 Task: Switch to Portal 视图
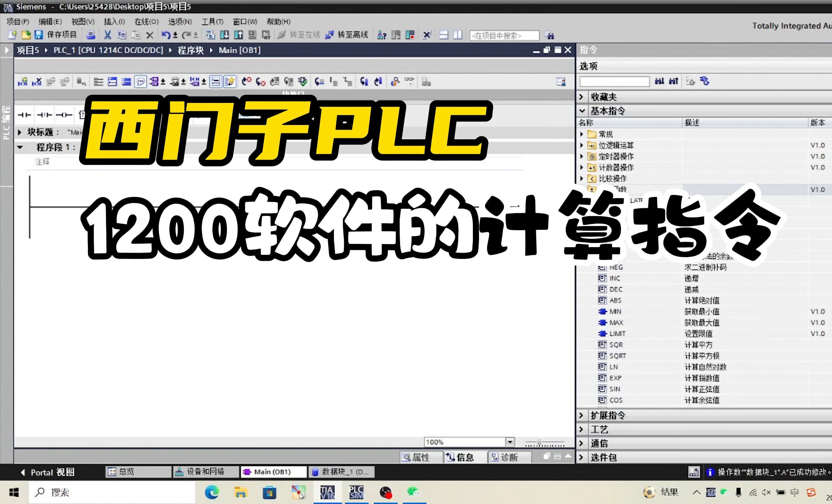48,472
